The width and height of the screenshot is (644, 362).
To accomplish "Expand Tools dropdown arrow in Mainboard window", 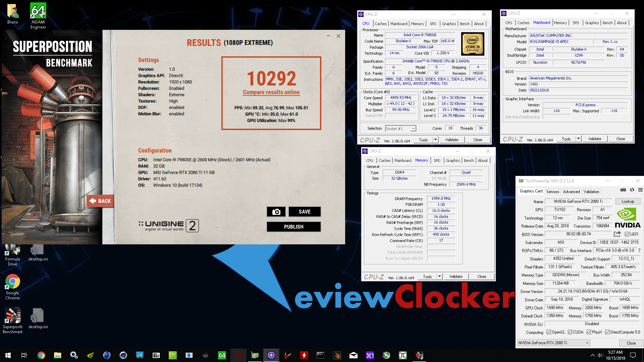I will click(578, 139).
